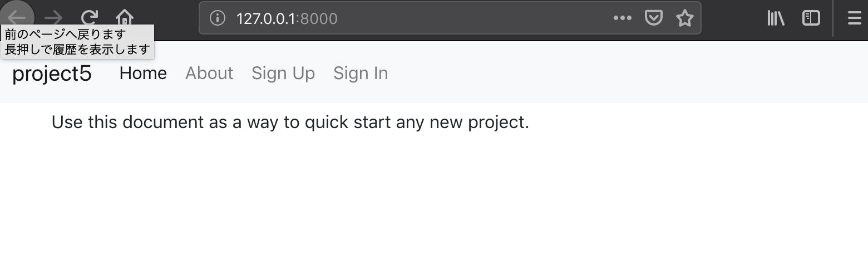Click the forward arrow button
The height and width of the screenshot is (264, 868).
pyautogui.click(x=53, y=18)
